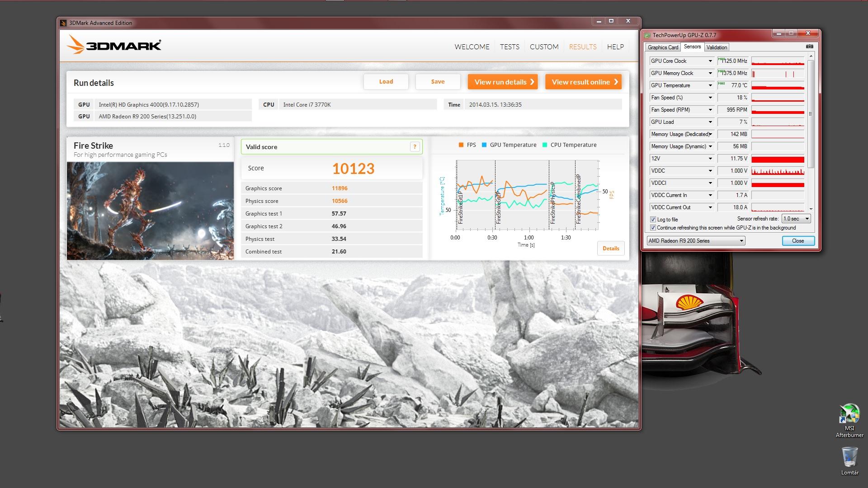
Task: Switch to GPU-Z Graphics Card tab
Action: tap(663, 47)
